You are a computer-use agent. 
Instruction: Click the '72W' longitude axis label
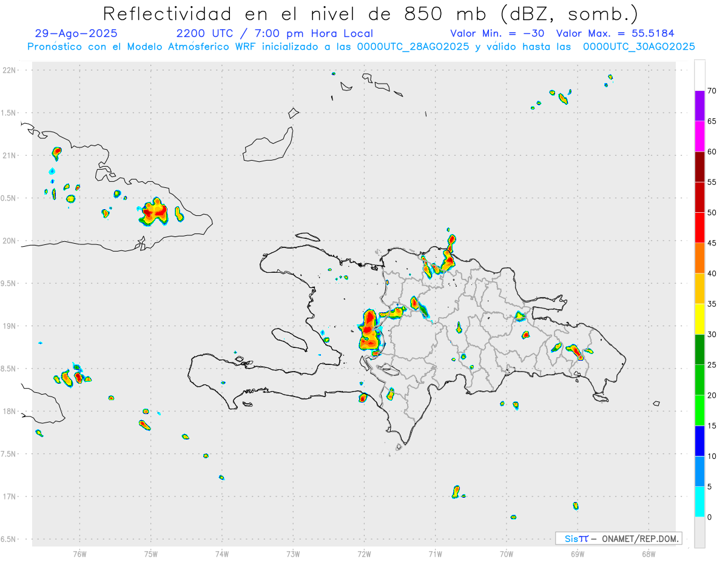pos(364,553)
